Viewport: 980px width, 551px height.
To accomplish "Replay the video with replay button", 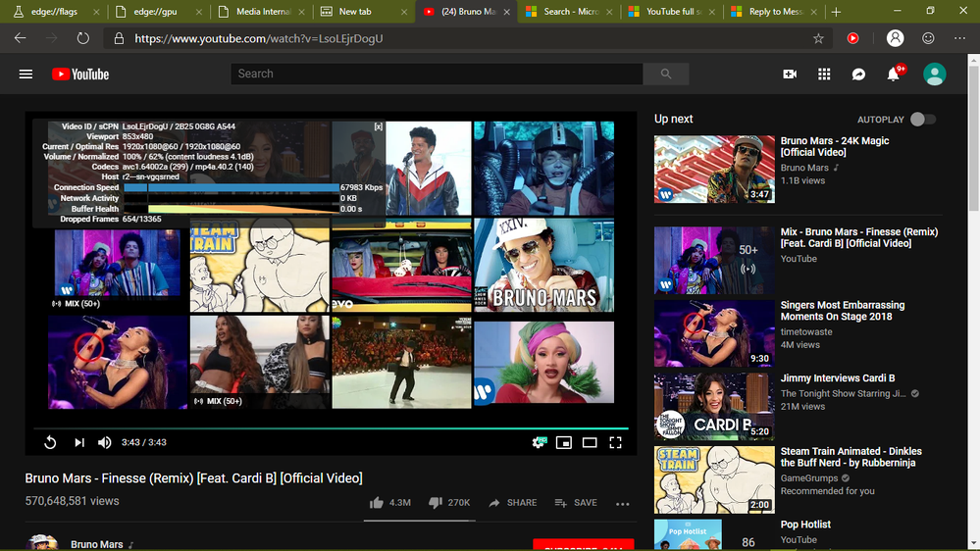I will tap(50, 442).
